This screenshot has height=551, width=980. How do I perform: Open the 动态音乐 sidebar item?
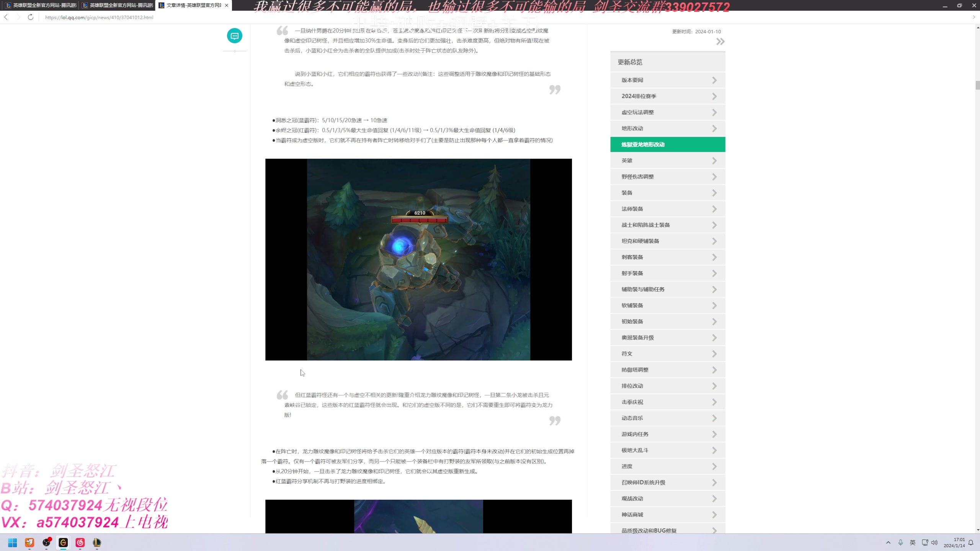(668, 418)
